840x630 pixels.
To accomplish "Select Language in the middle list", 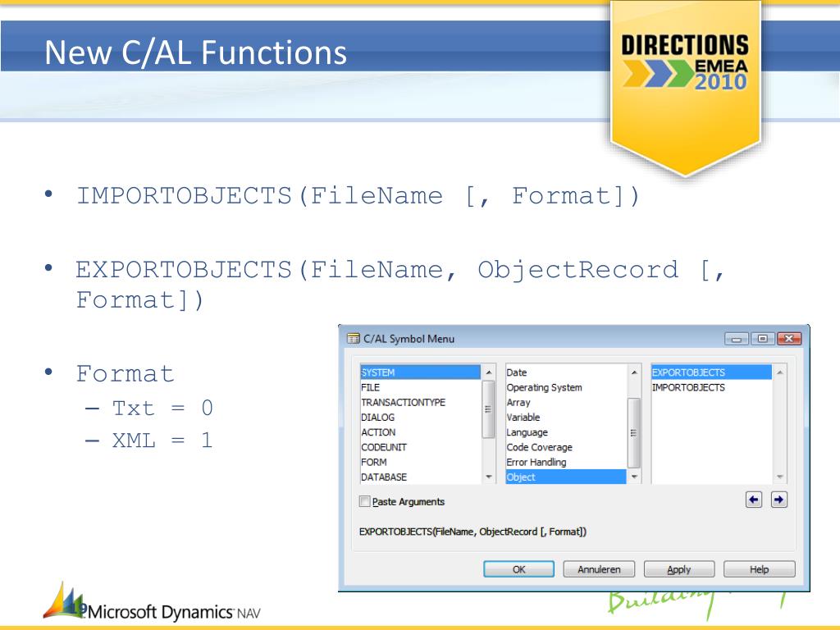I will (566, 432).
